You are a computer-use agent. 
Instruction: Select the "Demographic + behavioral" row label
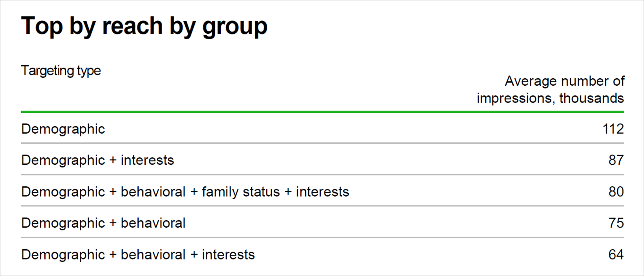point(103,223)
